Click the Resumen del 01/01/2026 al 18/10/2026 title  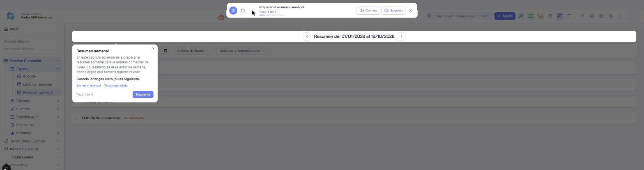[354, 36]
